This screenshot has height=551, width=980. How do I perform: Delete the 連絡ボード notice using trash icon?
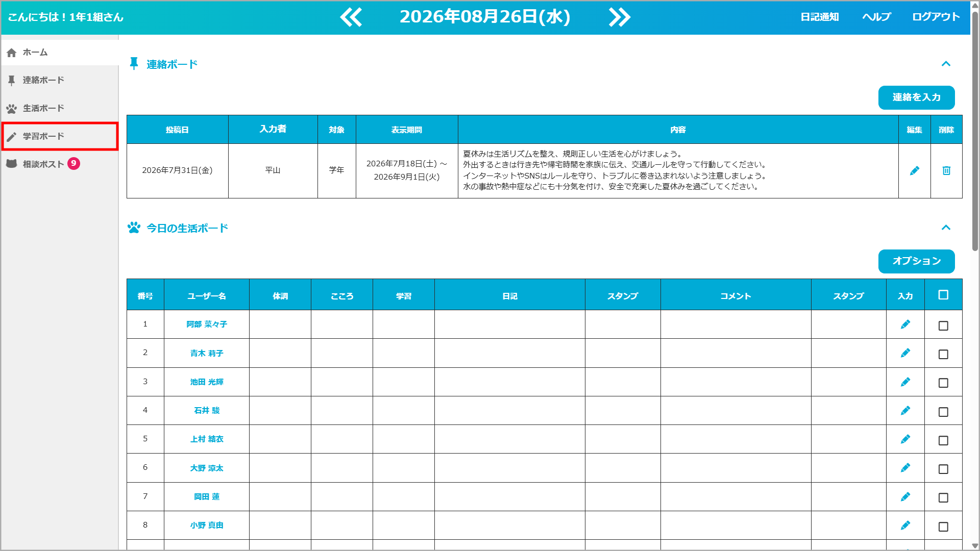click(946, 171)
